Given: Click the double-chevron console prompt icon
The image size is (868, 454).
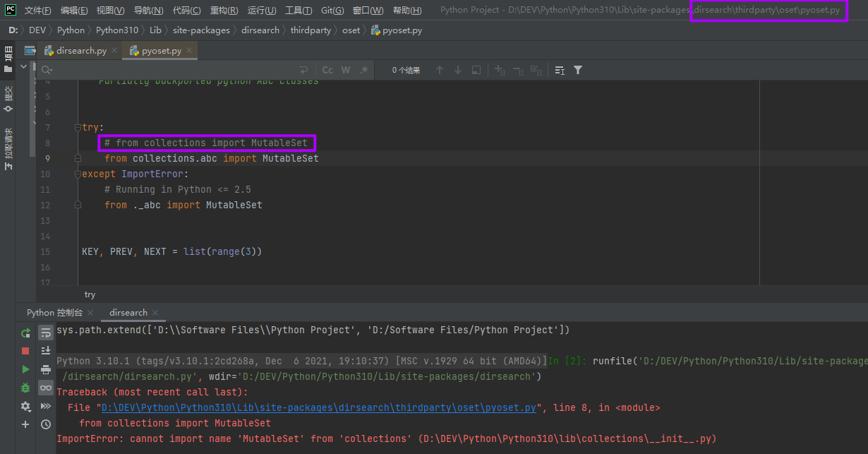Looking at the screenshot, I should click(x=46, y=406).
